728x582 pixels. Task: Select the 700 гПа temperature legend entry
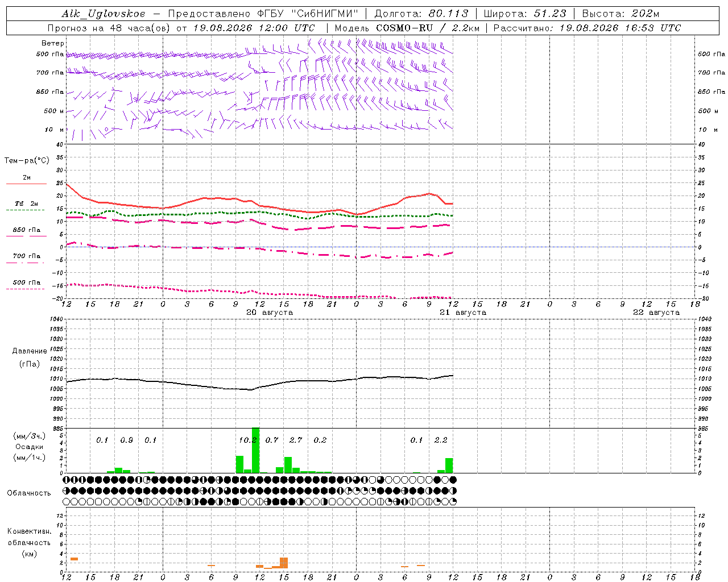point(26,256)
